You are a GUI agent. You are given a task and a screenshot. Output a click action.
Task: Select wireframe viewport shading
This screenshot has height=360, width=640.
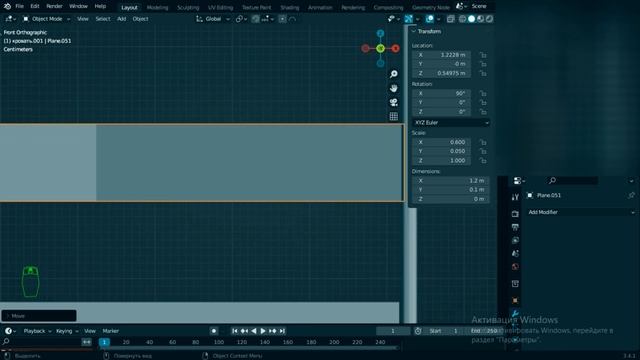[x=462, y=19]
